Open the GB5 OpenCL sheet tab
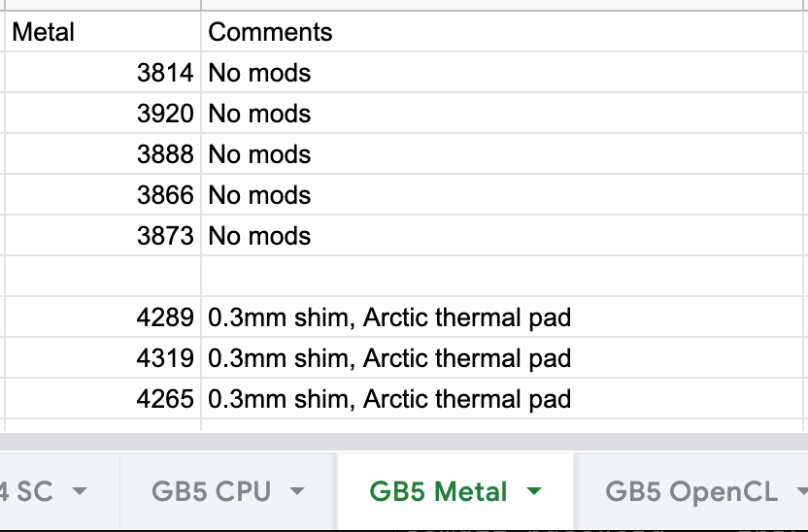 point(690,491)
